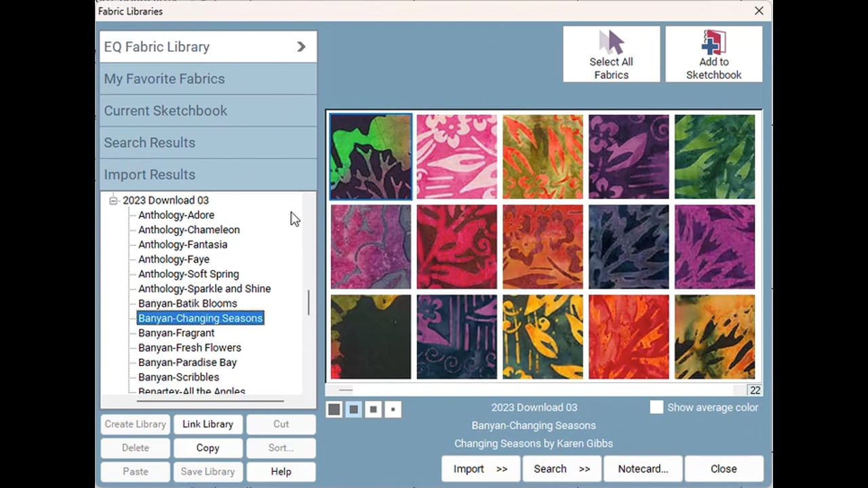Viewport: 868px width, 488px height.
Task: Open the Search >> menu button
Action: tap(561, 469)
